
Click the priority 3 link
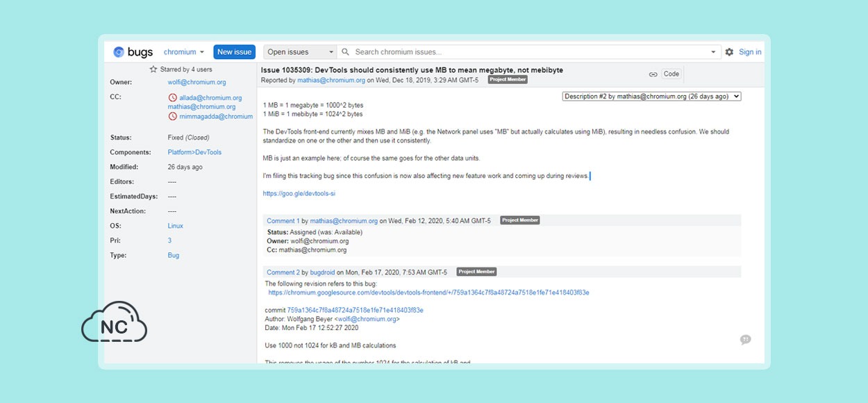pyautogui.click(x=169, y=240)
